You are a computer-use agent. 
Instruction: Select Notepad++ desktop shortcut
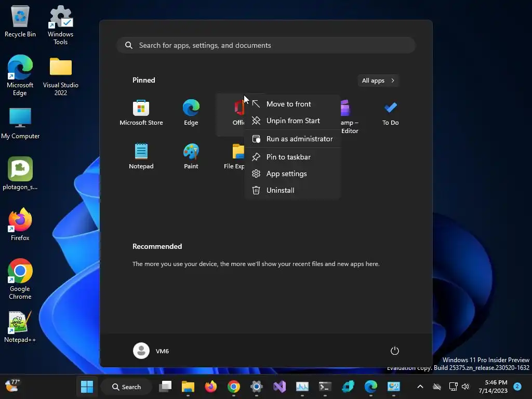coord(20,327)
